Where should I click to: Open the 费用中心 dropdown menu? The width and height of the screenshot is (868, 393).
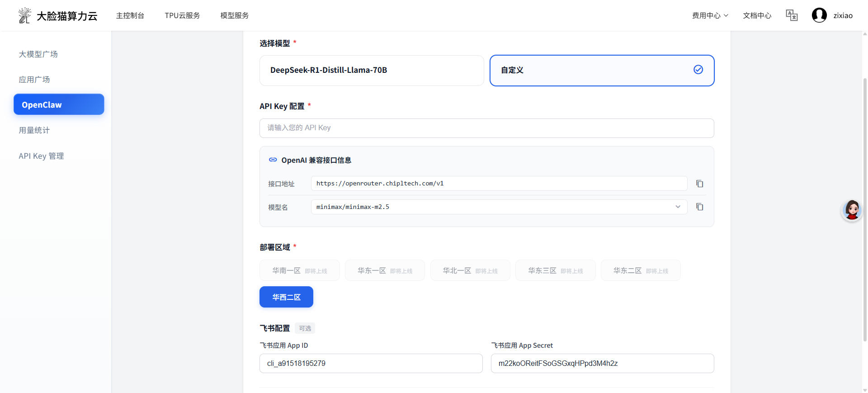coord(710,15)
